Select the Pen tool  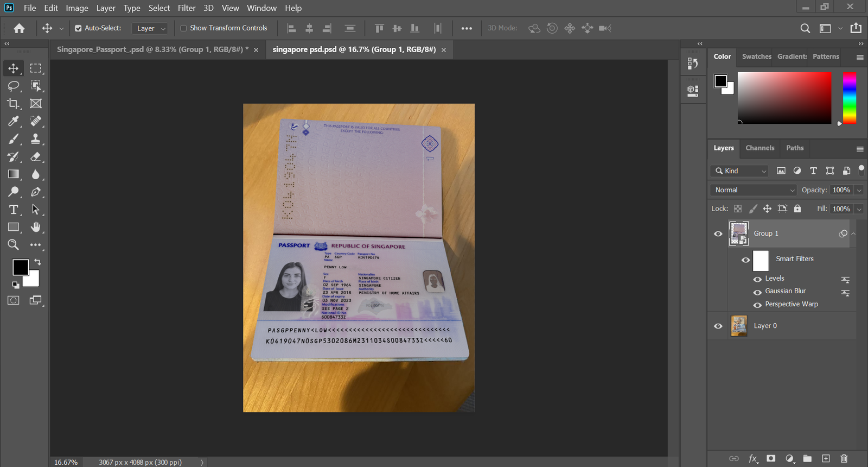[x=36, y=192]
